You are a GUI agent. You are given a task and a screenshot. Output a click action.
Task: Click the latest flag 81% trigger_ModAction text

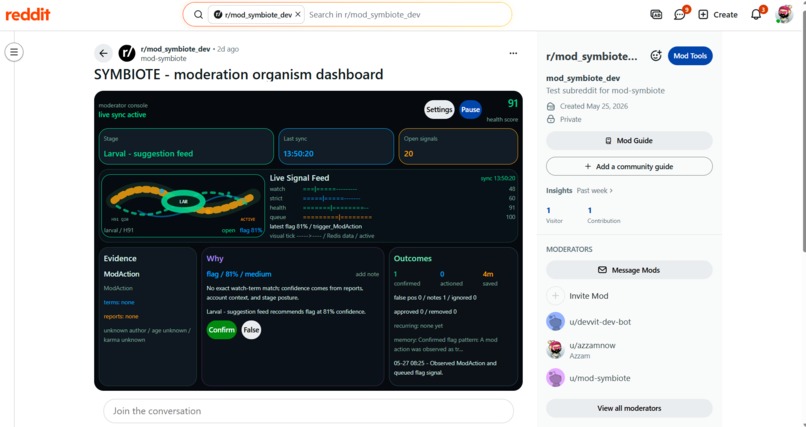point(316,227)
